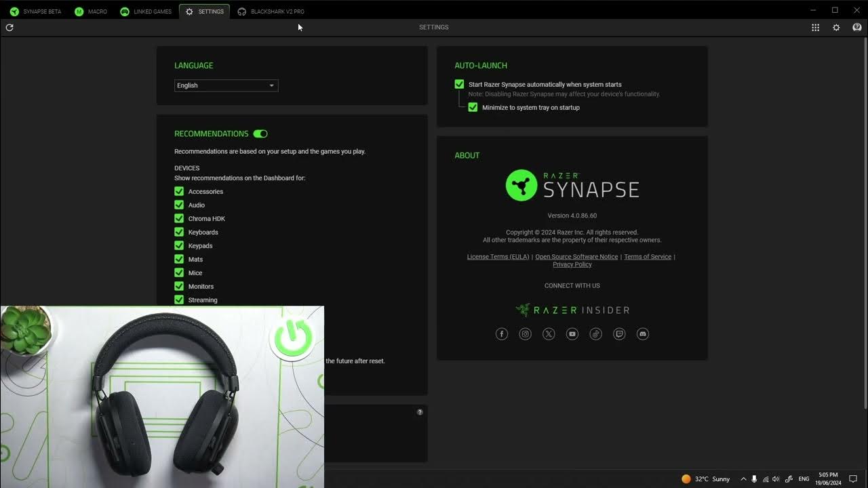Image resolution: width=868 pixels, height=488 pixels.
Task: Open the TikTok social icon
Action: coord(595,333)
